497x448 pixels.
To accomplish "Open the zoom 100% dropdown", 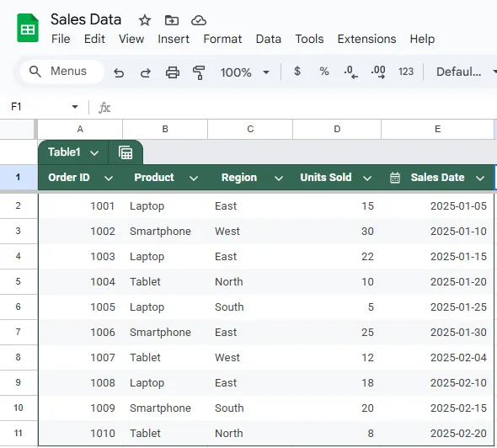I will (x=244, y=72).
